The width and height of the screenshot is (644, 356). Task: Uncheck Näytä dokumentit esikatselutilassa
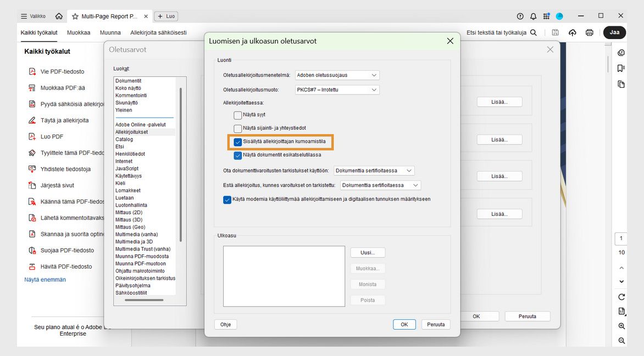tap(237, 155)
